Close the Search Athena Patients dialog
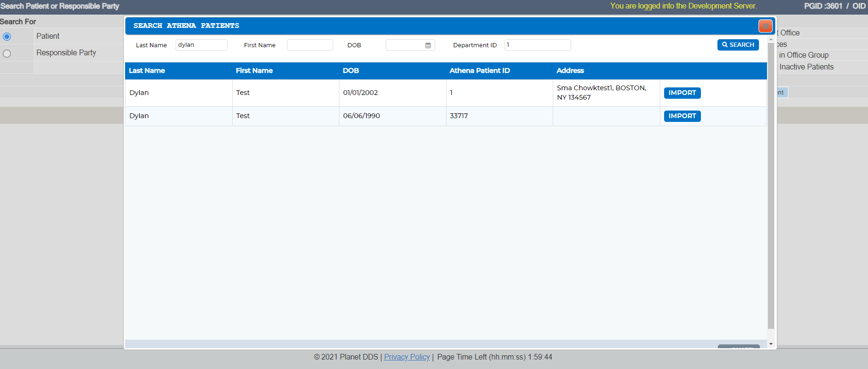The image size is (868, 369). tap(765, 26)
